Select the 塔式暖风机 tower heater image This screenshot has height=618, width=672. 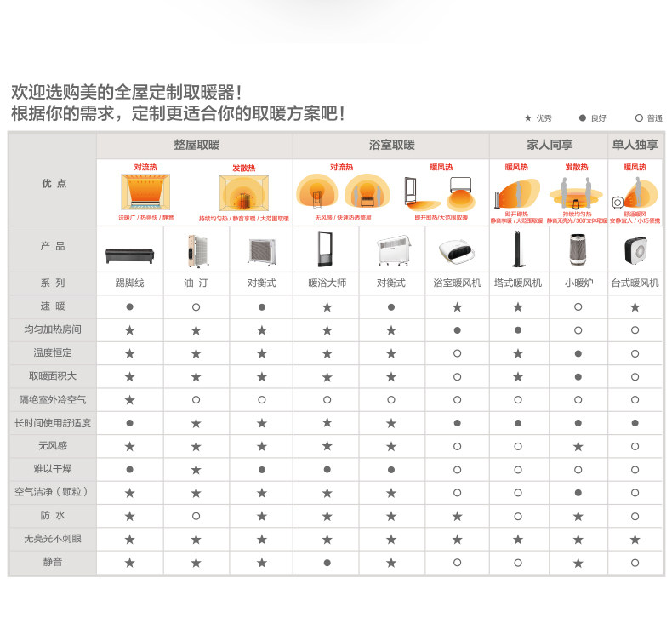(518, 249)
